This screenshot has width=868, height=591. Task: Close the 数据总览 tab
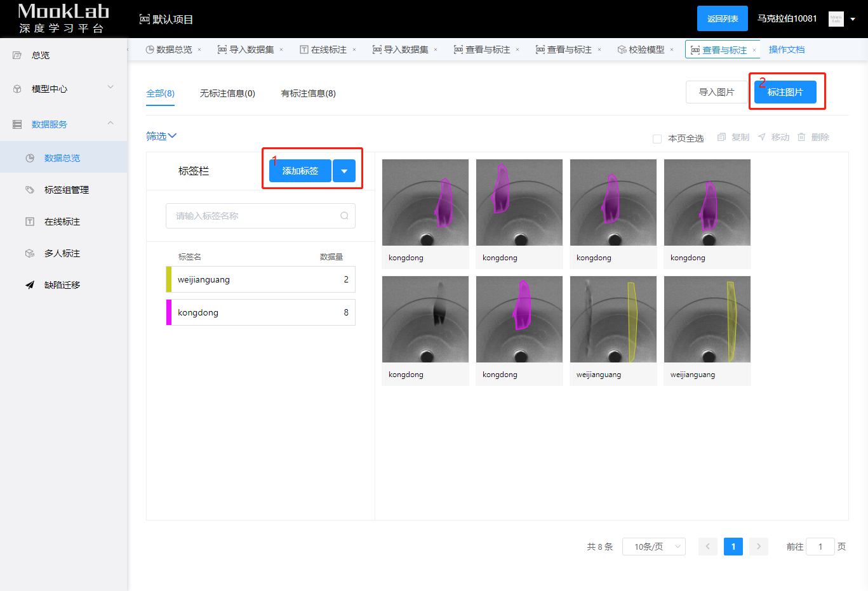[199, 50]
